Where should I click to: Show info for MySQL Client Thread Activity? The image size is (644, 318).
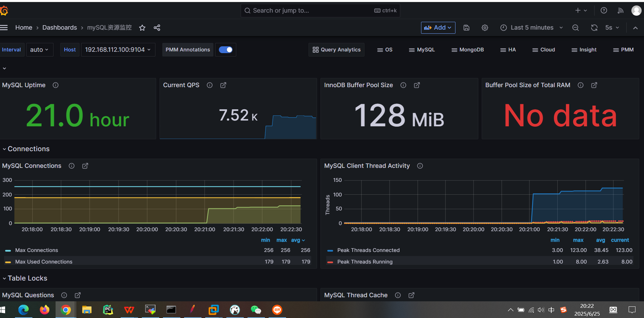tap(420, 166)
